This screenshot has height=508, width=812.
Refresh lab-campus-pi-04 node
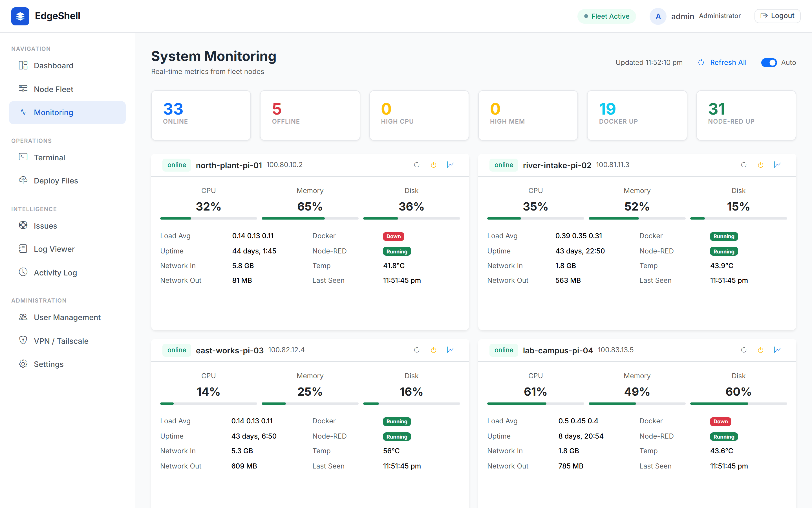click(x=743, y=350)
